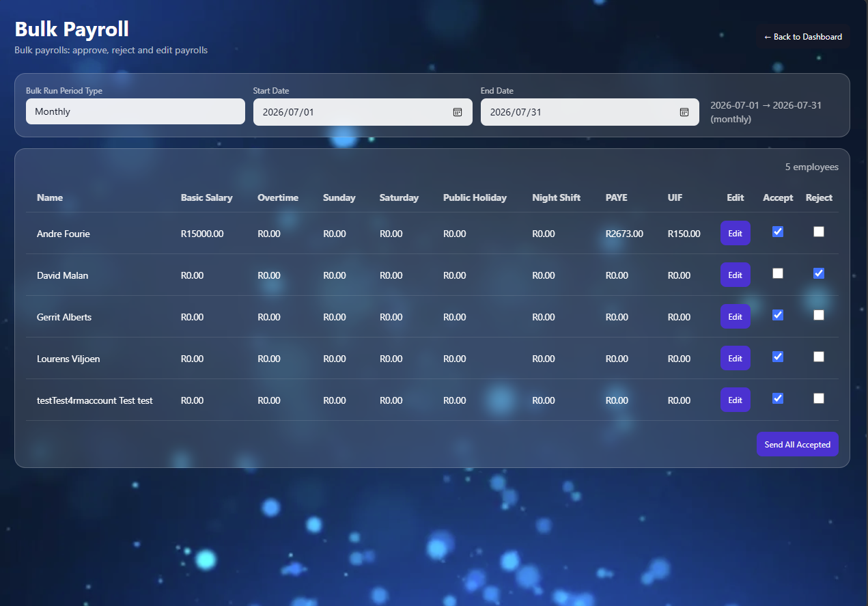Screen dimensions: 868x606
Task: Click the Basic Salary column header
Action: (207, 197)
